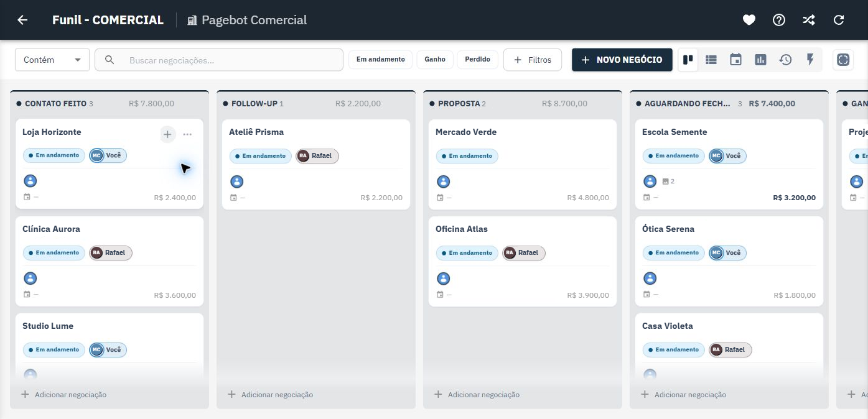
Task: Open the help question mark icon
Action: (779, 20)
